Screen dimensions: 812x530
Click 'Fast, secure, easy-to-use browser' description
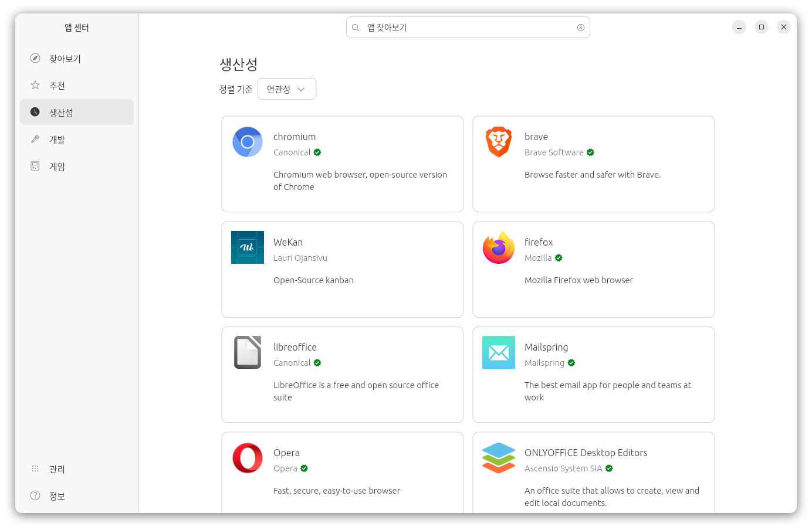(x=337, y=491)
